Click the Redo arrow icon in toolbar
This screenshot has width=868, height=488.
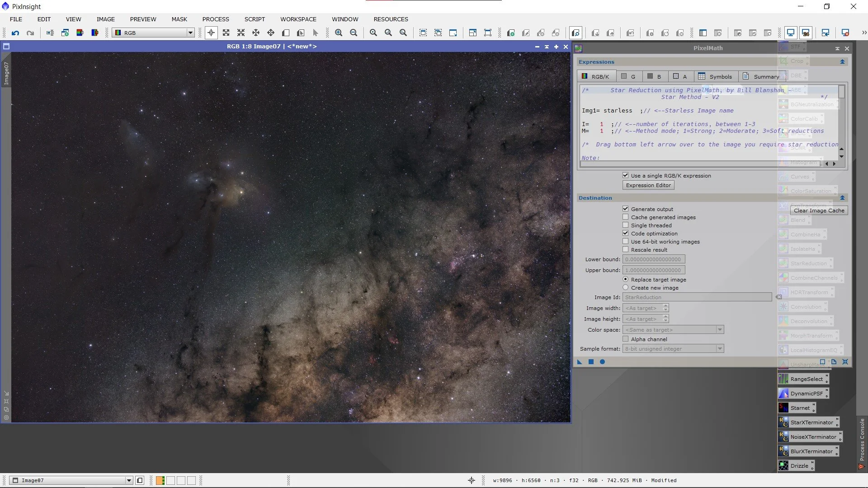(30, 33)
